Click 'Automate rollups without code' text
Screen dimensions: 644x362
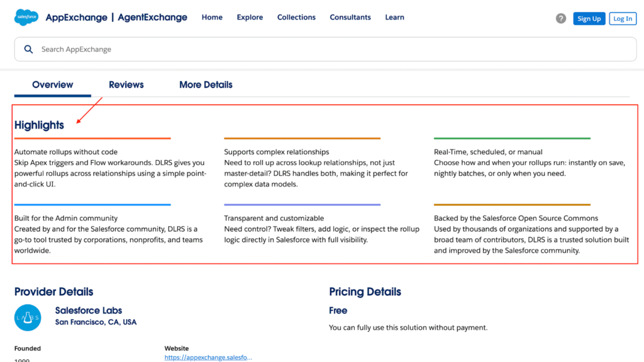(x=65, y=152)
